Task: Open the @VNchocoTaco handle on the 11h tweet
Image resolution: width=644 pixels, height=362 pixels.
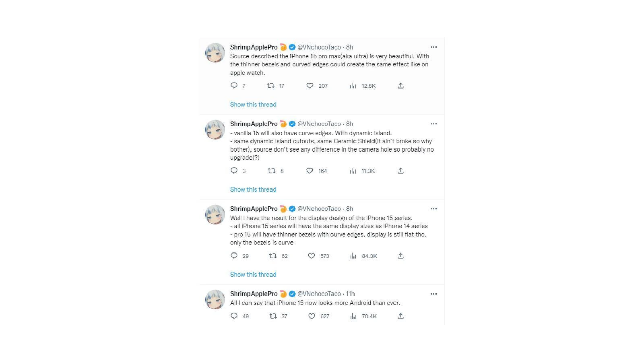Action: 319,294
